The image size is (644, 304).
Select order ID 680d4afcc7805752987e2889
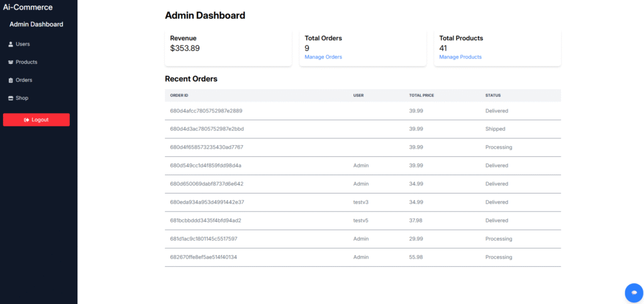(206, 111)
